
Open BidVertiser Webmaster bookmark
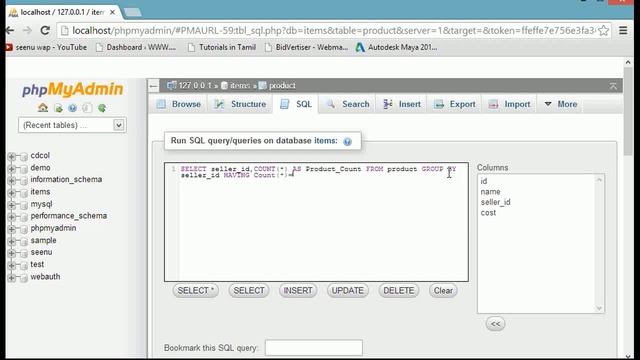[x=306, y=47]
